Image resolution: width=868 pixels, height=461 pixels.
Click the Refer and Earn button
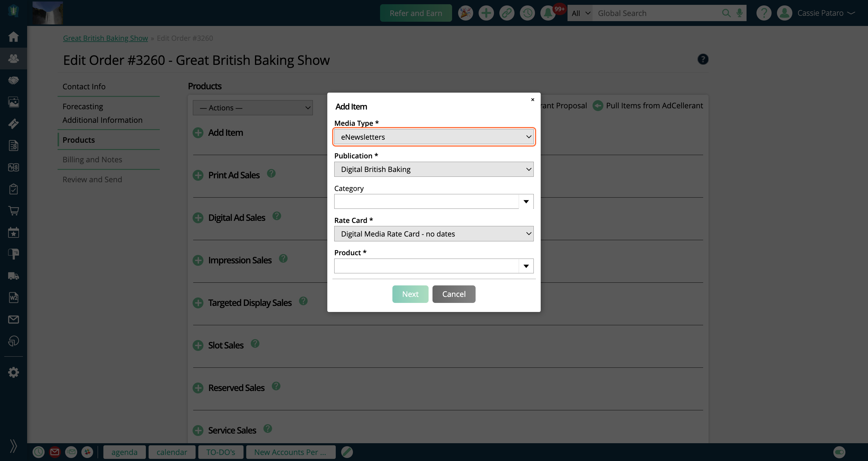pyautogui.click(x=416, y=13)
